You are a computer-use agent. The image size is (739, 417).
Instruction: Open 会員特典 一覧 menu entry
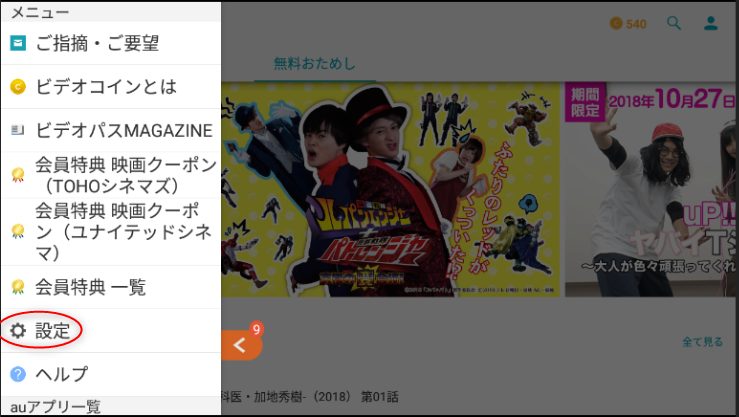tap(111, 287)
